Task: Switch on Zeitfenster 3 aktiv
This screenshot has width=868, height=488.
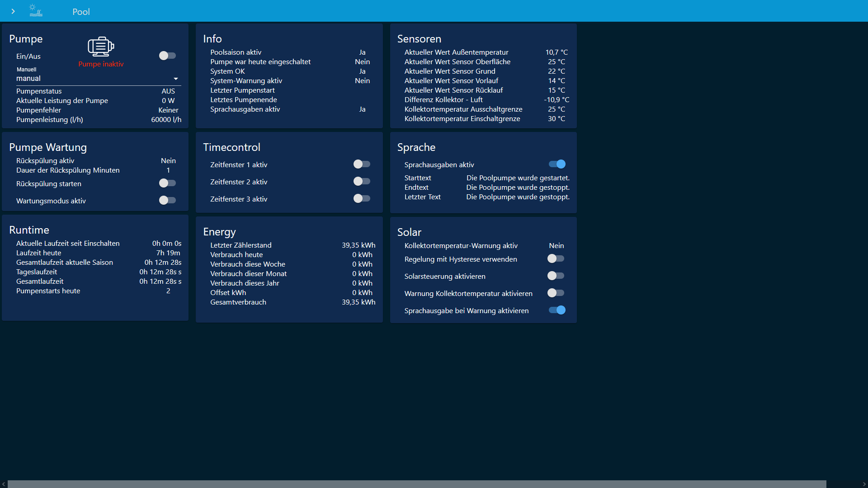Action: (x=362, y=198)
